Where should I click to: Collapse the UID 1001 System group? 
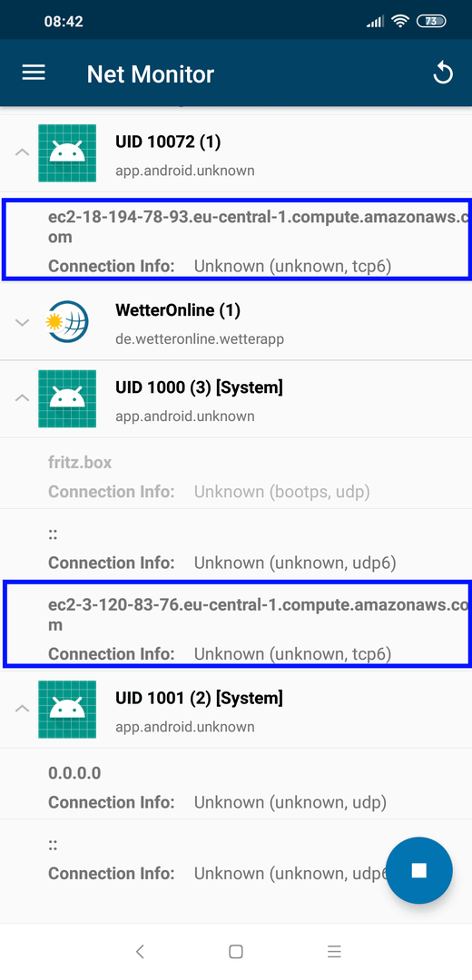tap(22, 708)
